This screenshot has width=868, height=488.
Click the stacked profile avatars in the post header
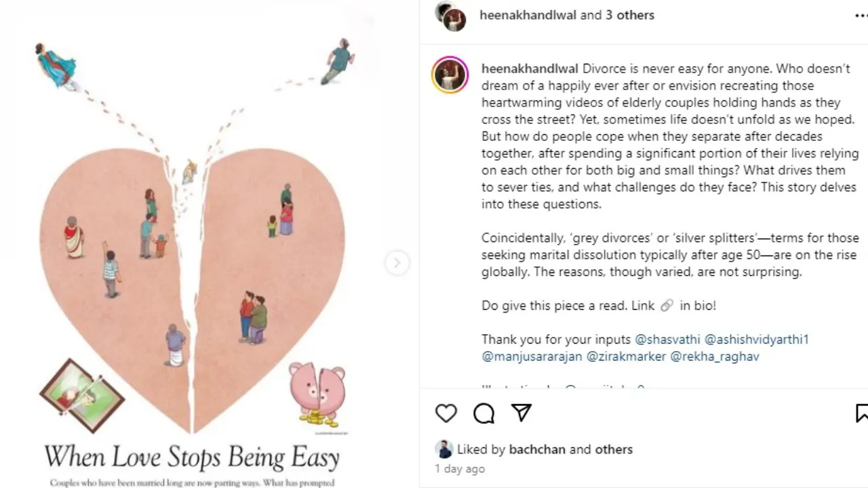coord(452,16)
